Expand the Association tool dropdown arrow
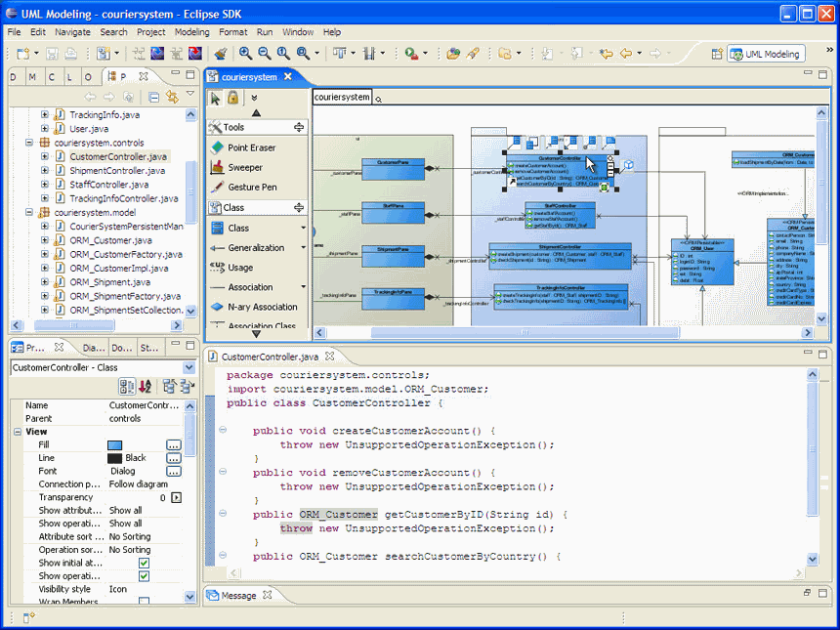The image size is (840, 630). pos(303,287)
